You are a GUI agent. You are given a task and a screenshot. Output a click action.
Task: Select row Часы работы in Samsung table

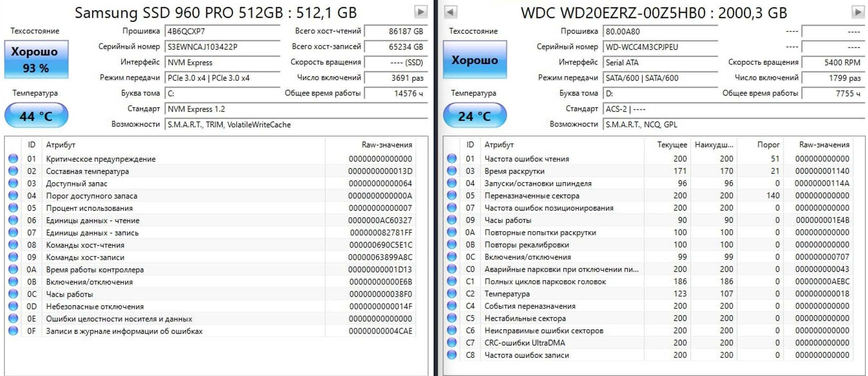pyautogui.click(x=210, y=294)
